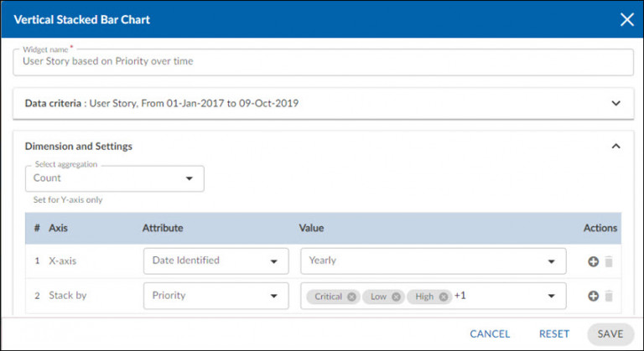
Task: Collapse the Dimension and Settings section
Action: pyautogui.click(x=616, y=146)
